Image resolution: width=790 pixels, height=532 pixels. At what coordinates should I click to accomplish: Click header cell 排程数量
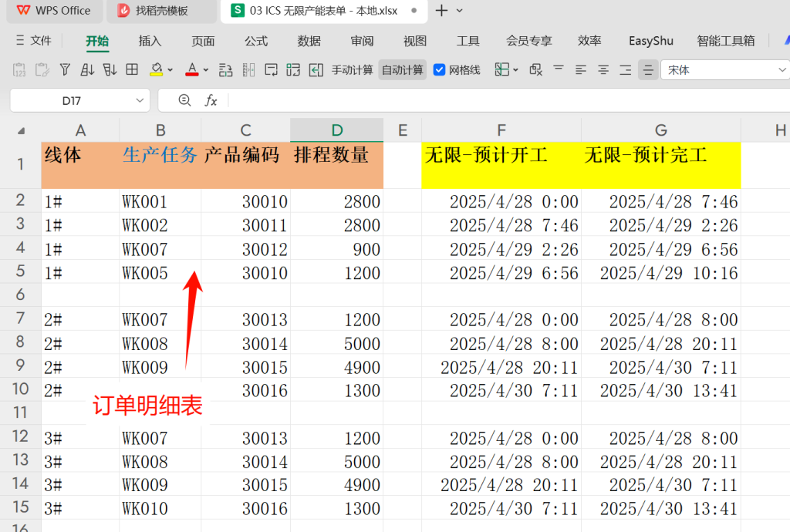tap(337, 165)
